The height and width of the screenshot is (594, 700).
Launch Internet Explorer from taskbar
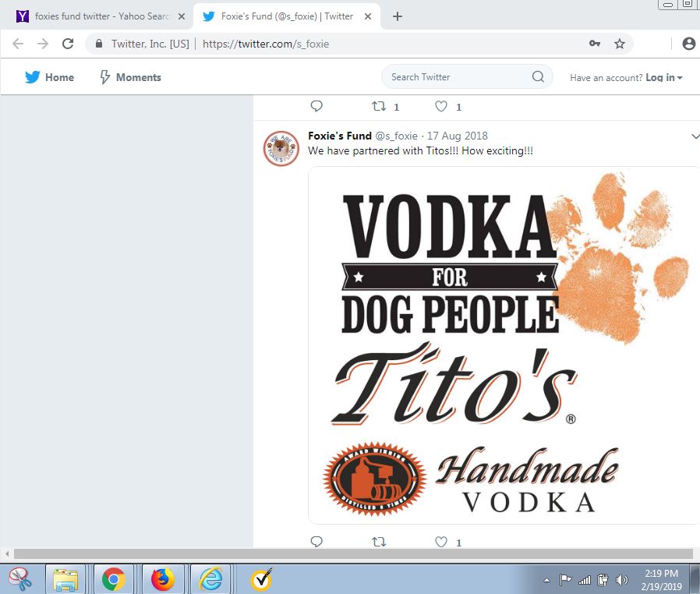tap(210, 579)
